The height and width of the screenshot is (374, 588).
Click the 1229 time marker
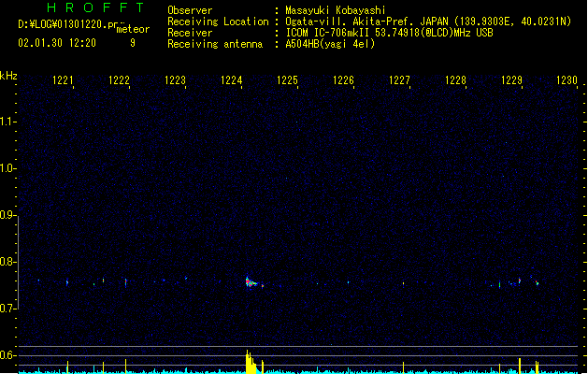coord(512,80)
